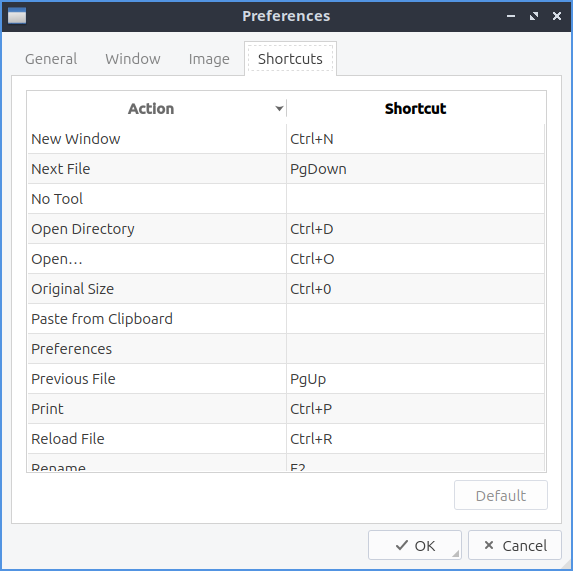Select the Ctrl+D shortcut cell
This screenshot has width=573, height=571.
click(415, 229)
